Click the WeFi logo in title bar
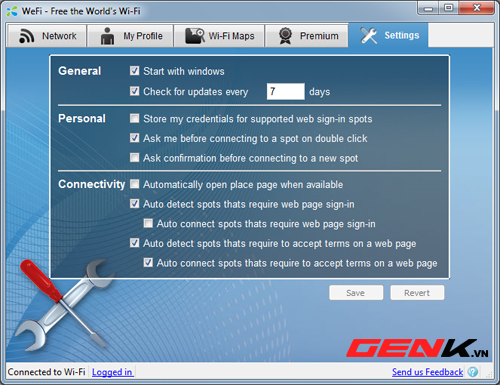Image resolution: width=500 pixels, height=385 pixels. click(12, 11)
